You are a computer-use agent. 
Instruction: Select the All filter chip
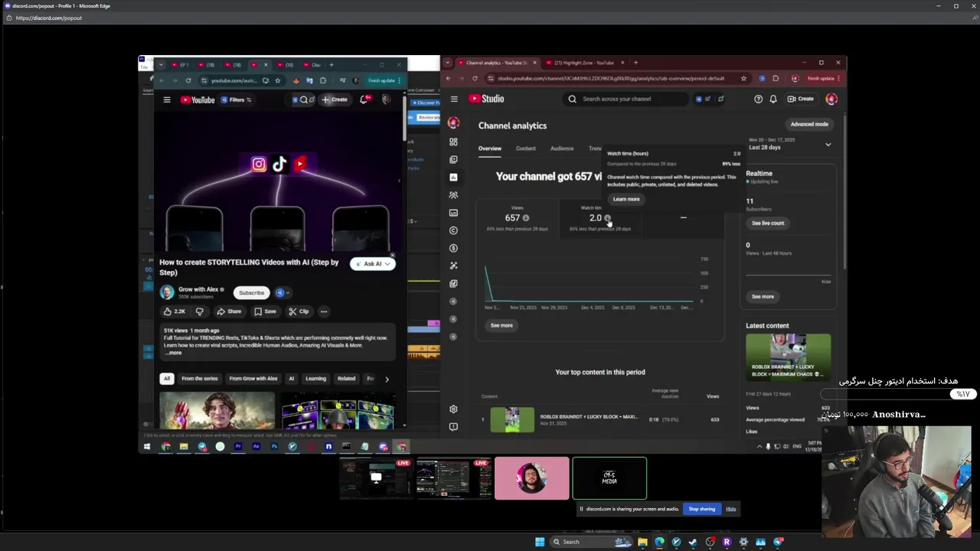tap(166, 379)
